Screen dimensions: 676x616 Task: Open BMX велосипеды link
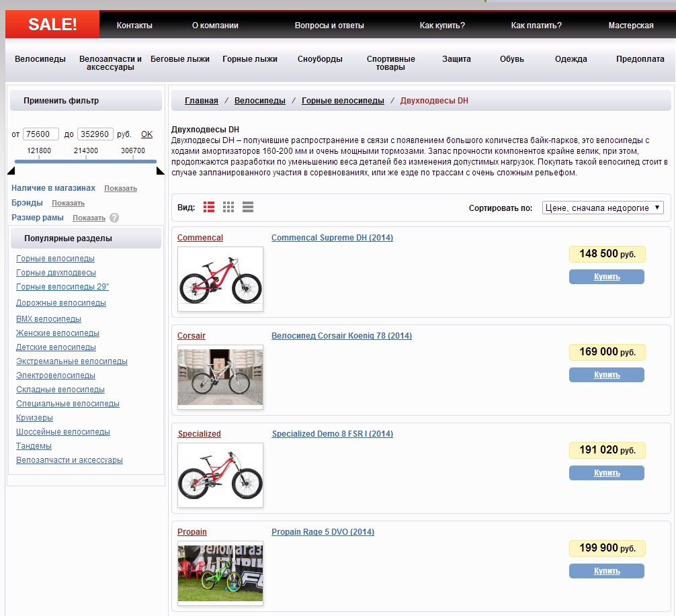click(48, 319)
